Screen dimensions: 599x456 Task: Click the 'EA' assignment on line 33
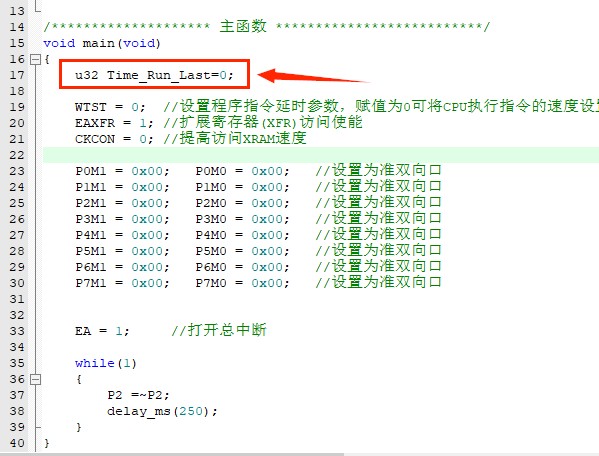click(102, 331)
